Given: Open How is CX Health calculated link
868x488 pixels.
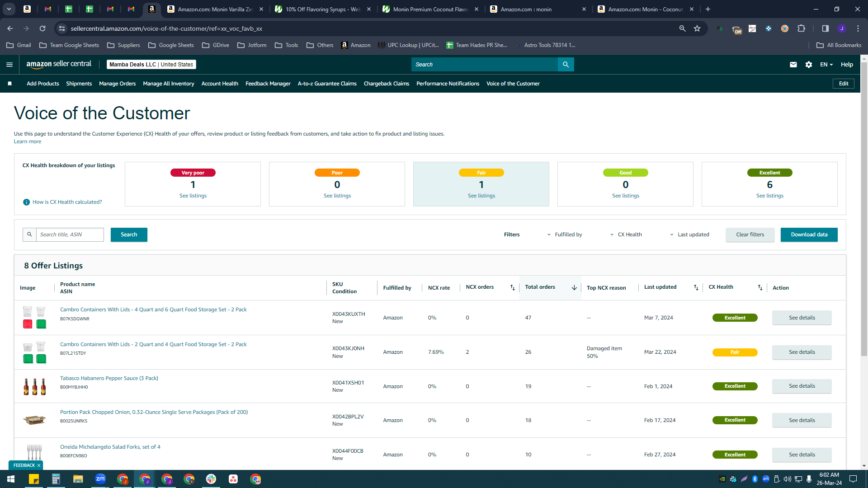Looking at the screenshot, I should point(67,202).
